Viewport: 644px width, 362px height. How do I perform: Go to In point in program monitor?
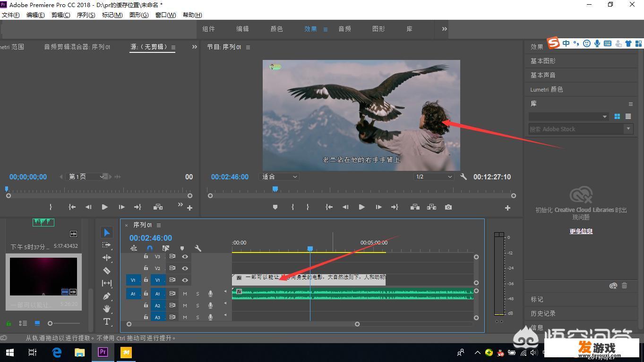[x=329, y=207]
